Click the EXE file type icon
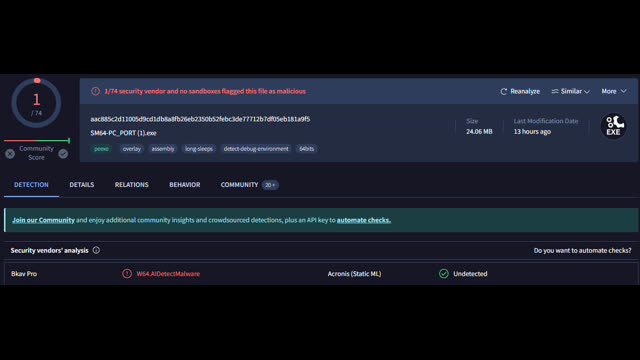This screenshot has height=360, width=640. point(613,126)
